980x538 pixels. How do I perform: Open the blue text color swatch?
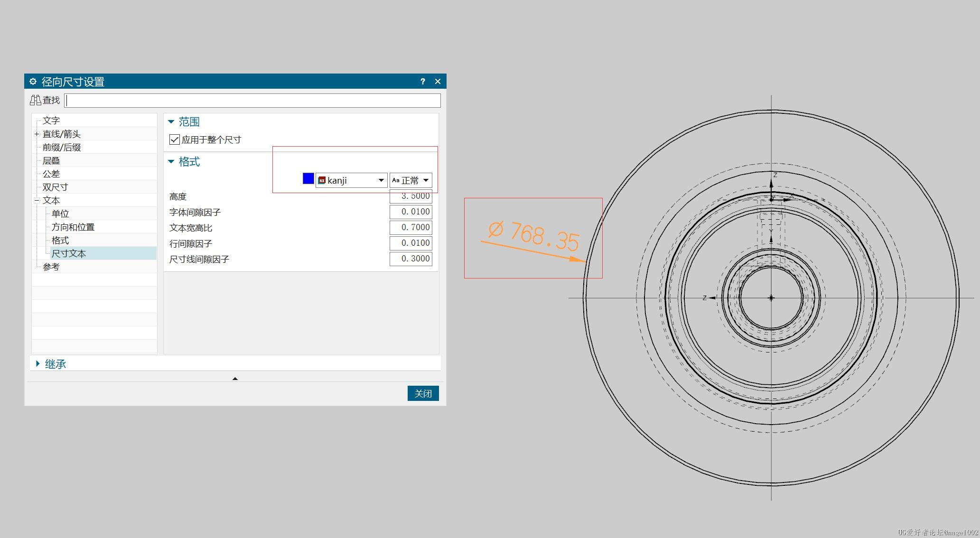tap(308, 178)
